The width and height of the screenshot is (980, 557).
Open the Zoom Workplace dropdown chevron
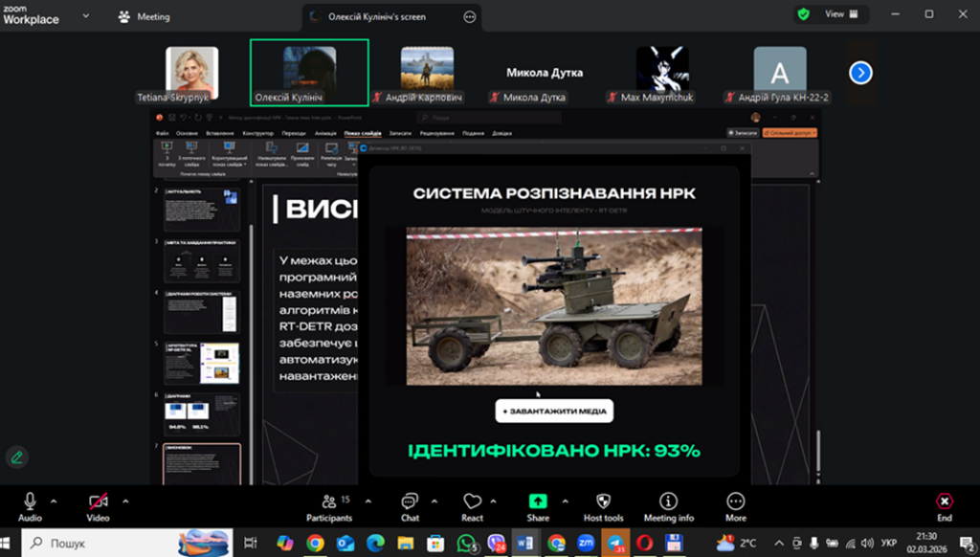(85, 16)
